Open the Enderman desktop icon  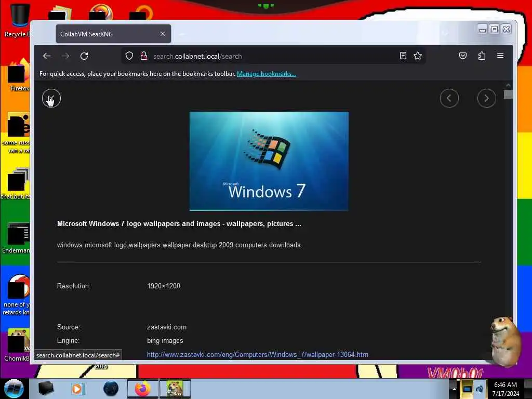point(16,238)
